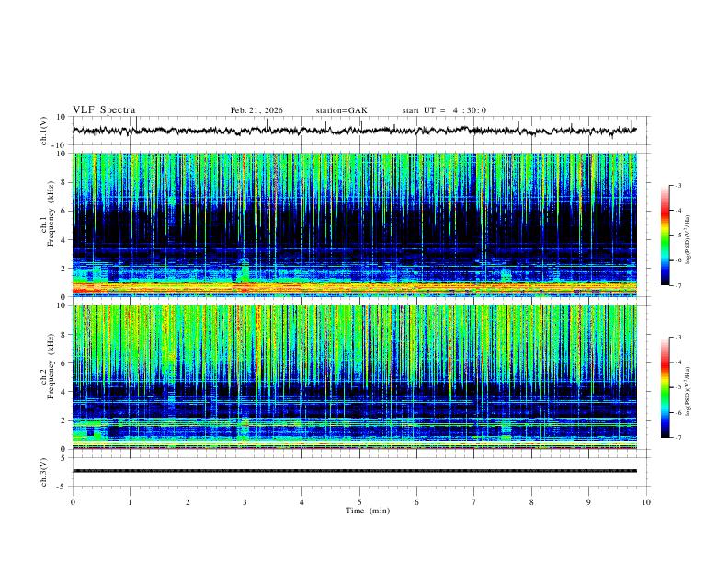Click the "Time (min)" axis label

click(x=368, y=511)
